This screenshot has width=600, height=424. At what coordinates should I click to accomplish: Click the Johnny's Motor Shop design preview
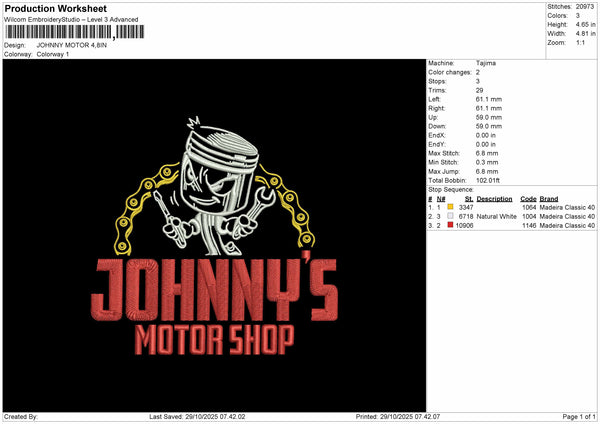(x=214, y=235)
